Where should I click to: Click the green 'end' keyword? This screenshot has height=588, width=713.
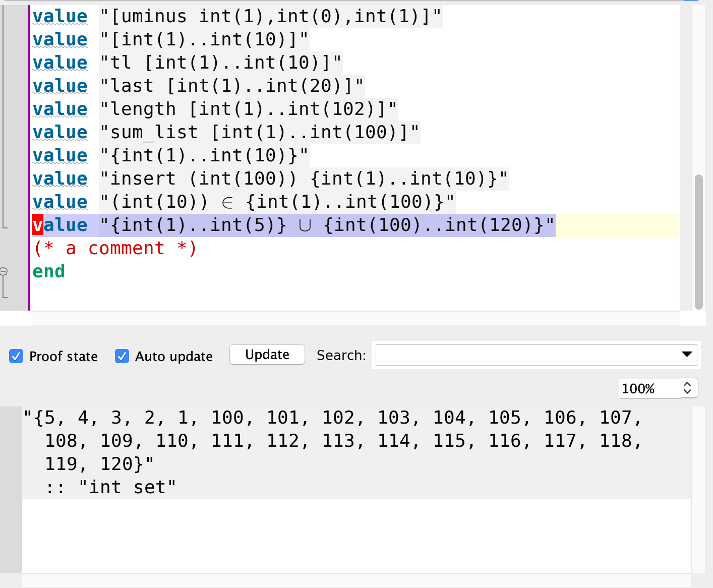point(49,272)
